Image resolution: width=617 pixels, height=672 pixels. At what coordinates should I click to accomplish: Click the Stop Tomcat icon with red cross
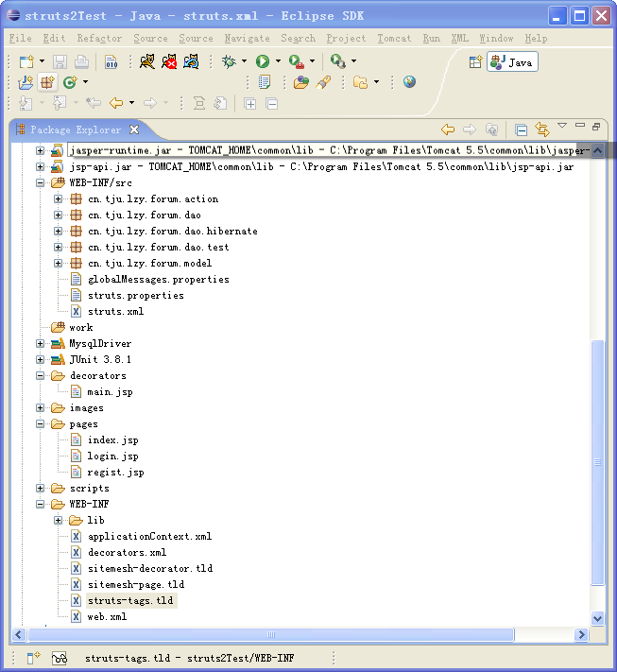[x=169, y=61]
